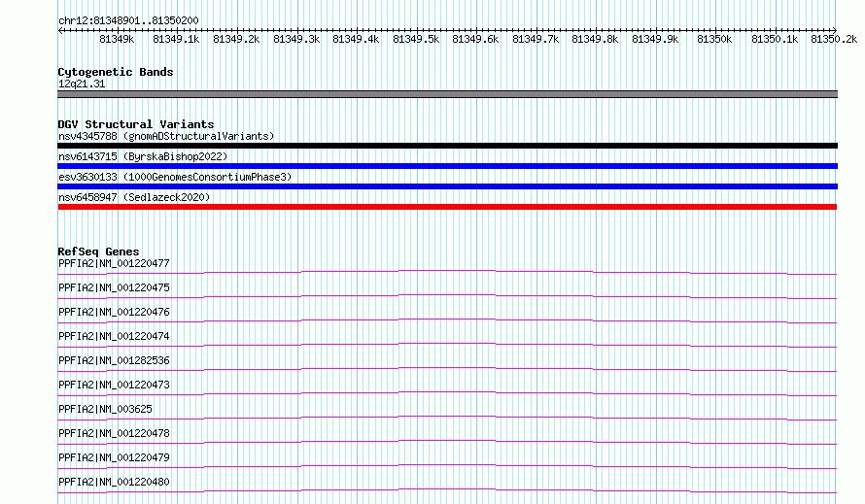Click the 81349k ruler tick label
Image resolution: width=865 pixels, height=504 pixels.
click(x=117, y=39)
